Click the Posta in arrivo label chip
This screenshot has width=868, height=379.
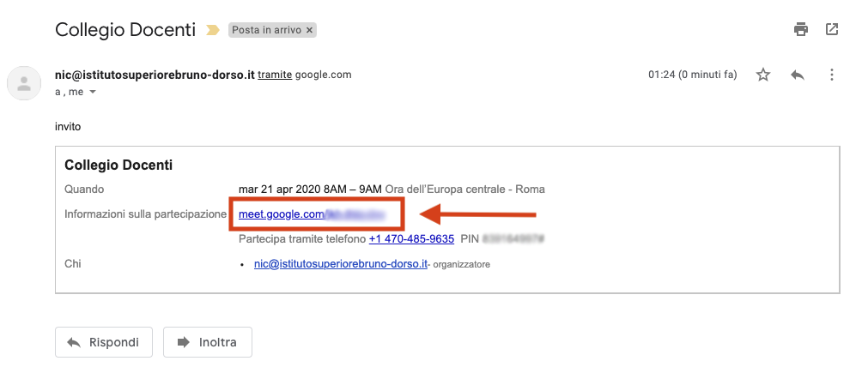coord(268,30)
